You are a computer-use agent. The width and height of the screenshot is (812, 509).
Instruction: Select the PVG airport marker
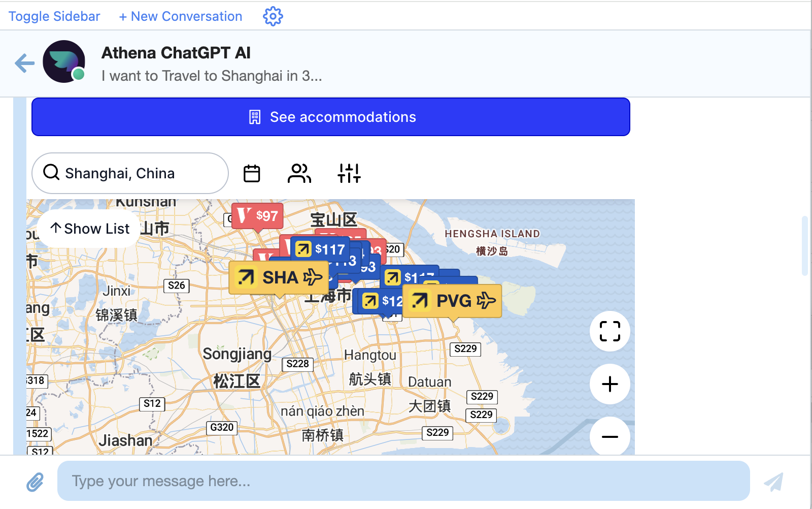coord(451,301)
